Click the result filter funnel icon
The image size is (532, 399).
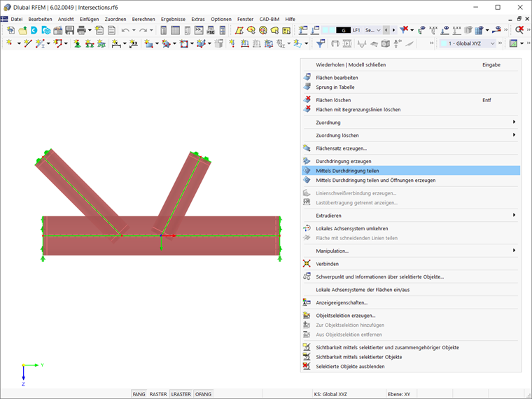point(321,43)
